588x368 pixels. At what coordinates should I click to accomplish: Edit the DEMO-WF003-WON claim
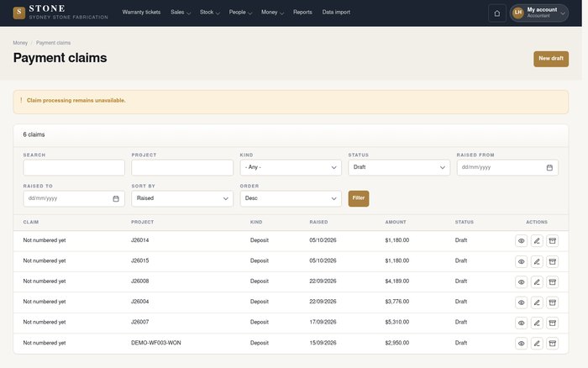point(537,344)
